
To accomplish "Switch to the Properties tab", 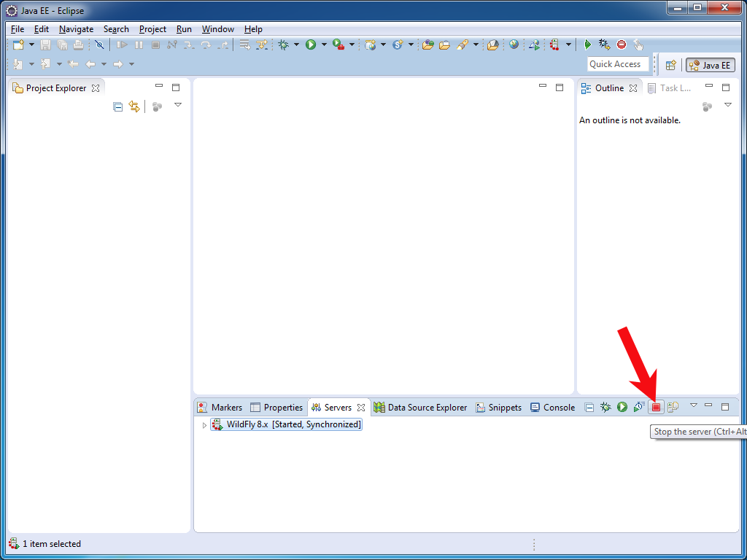I will 276,408.
